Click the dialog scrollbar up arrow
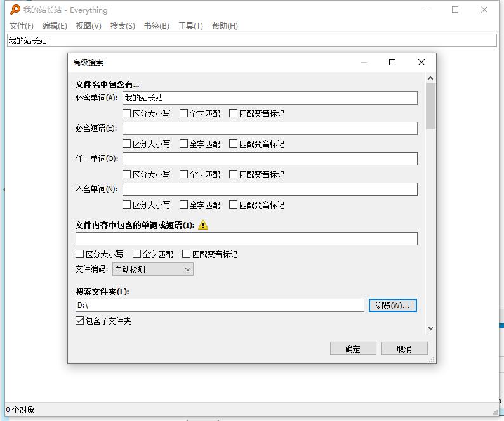Image resolution: width=504 pixels, height=421 pixels. pyautogui.click(x=431, y=78)
